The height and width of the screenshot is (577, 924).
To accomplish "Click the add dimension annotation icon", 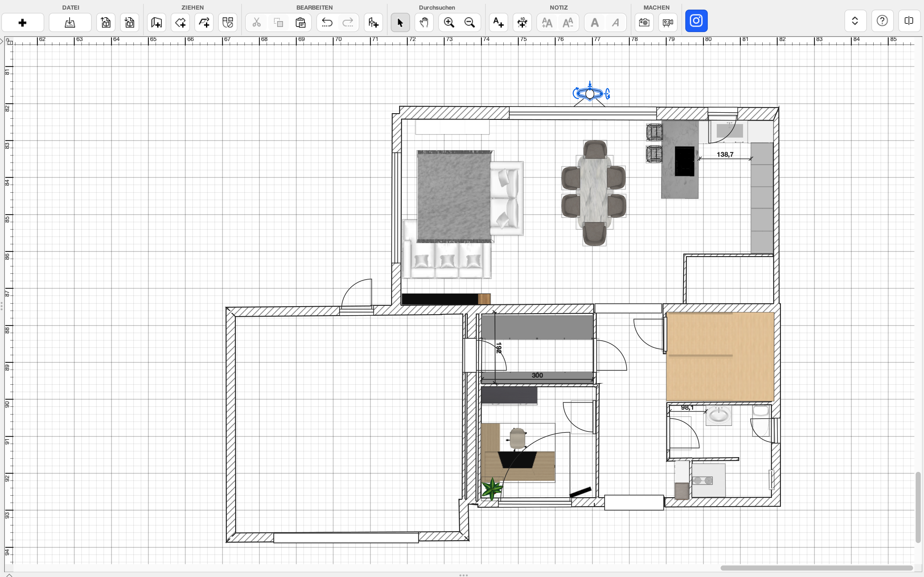I will pos(522,23).
